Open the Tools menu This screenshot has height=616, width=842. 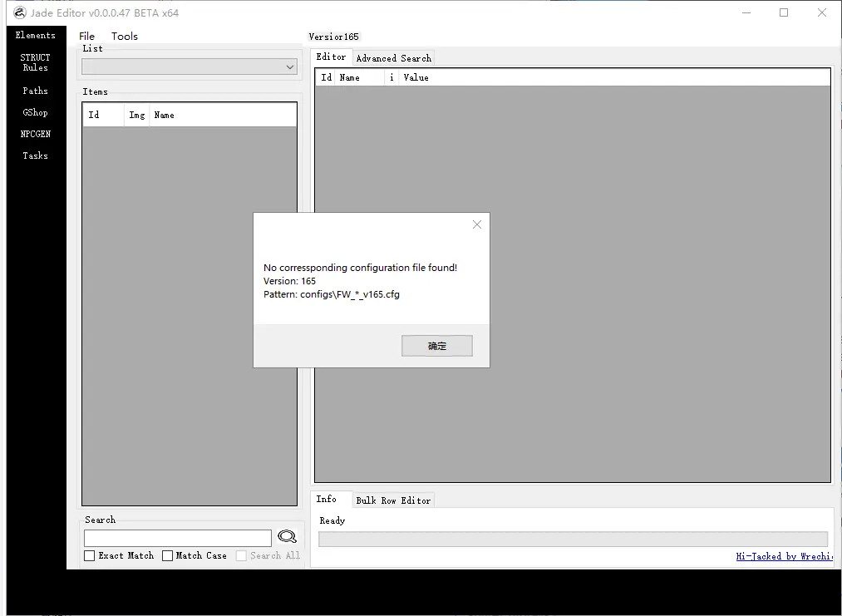tap(125, 36)
